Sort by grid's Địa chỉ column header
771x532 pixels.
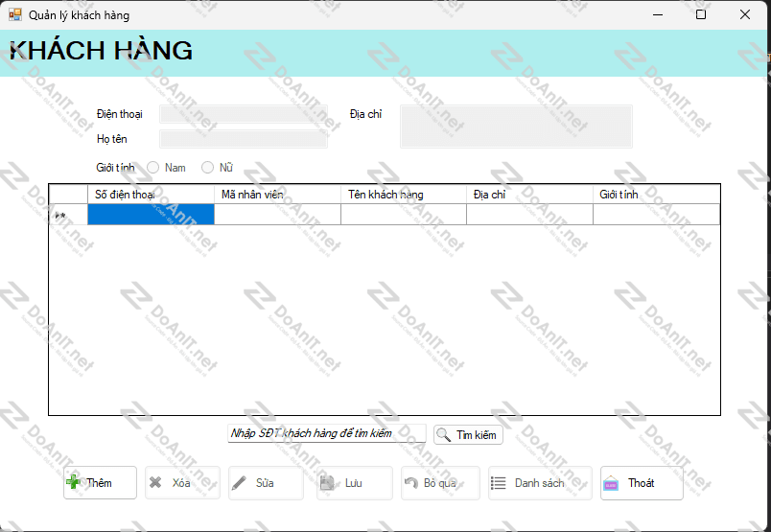[529, 195]
